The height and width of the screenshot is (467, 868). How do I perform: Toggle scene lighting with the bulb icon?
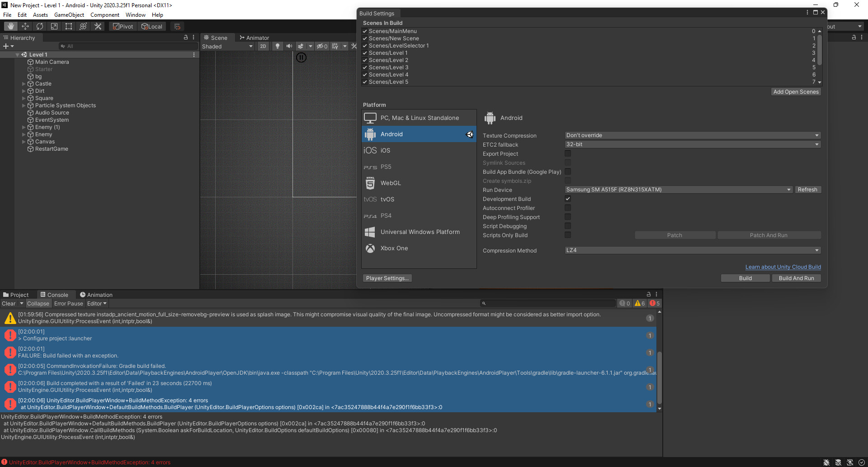pyautogui.click(x=278, y=46)
